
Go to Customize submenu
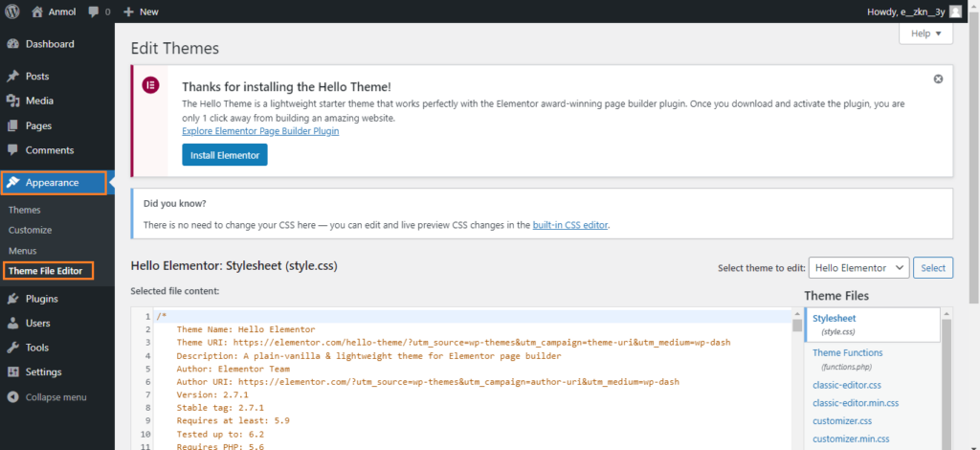coord(30,230)
